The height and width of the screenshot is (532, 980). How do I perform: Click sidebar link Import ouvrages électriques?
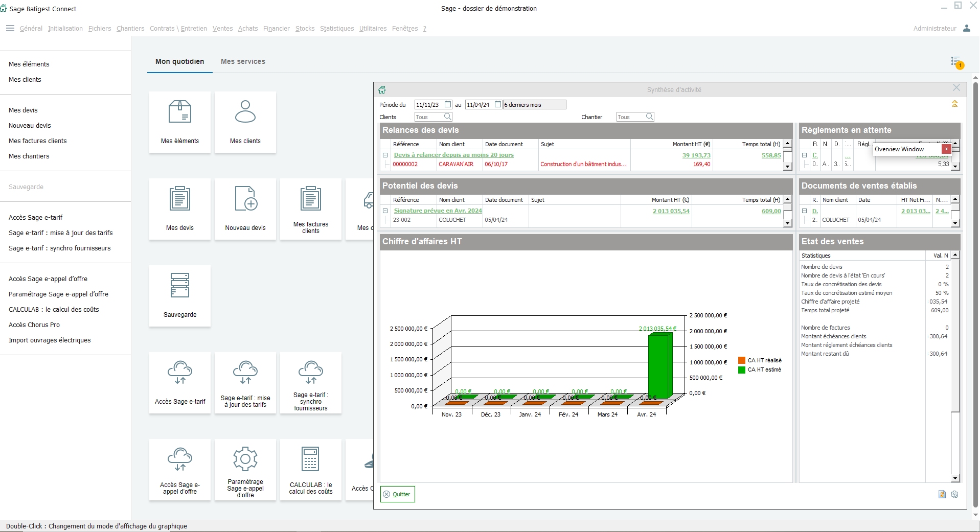(50, 340)
